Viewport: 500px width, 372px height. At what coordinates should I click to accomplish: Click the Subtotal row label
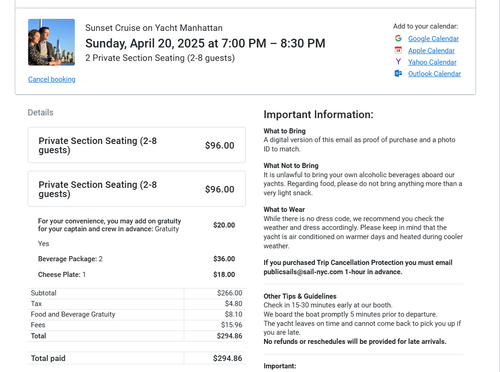[x=43, y=293]
